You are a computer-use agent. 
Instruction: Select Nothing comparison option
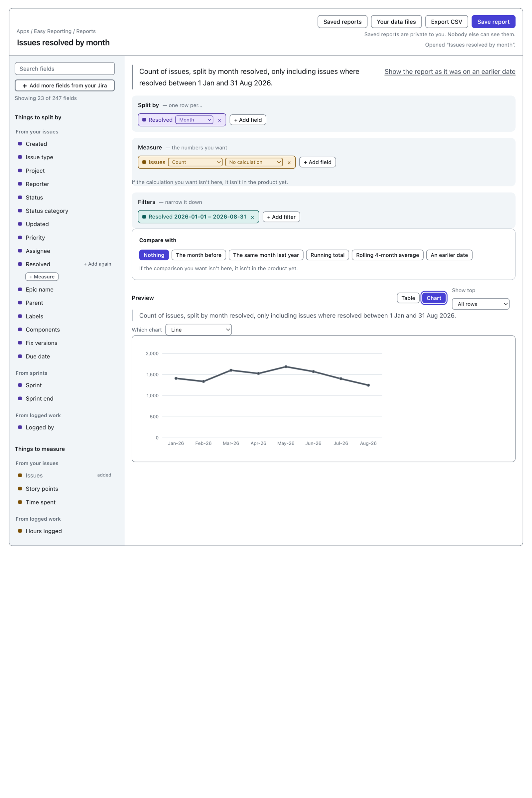pyautogui.click(x=154, y=255)
